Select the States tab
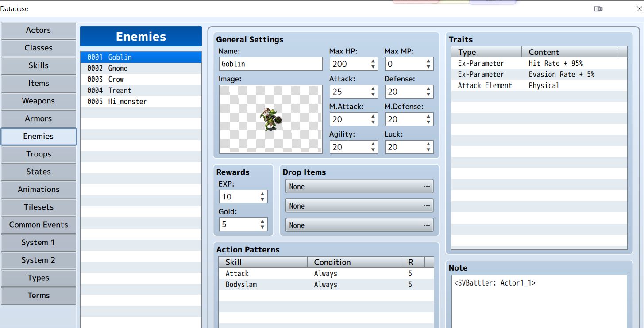The image size is (644, 328). [39, 172]
